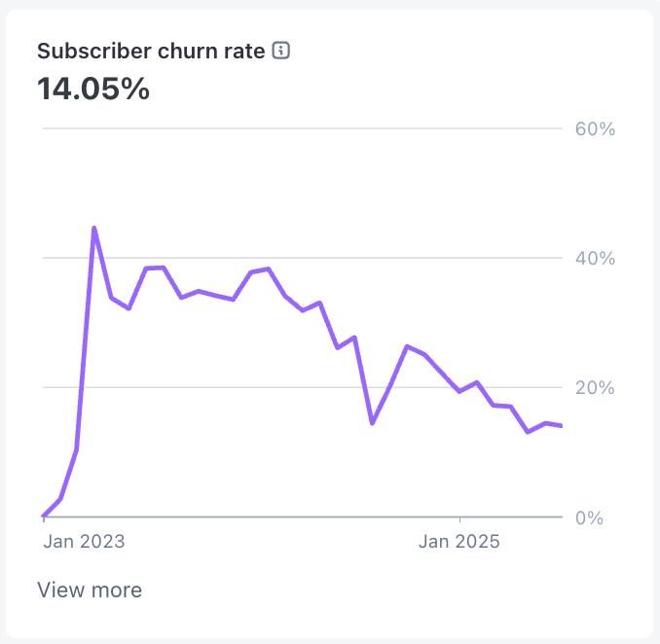Image resolution: width=660 pixels, height=644 pixels.
Task: Open the View more link
Action: pyautogui.click(x=90, y=590)
